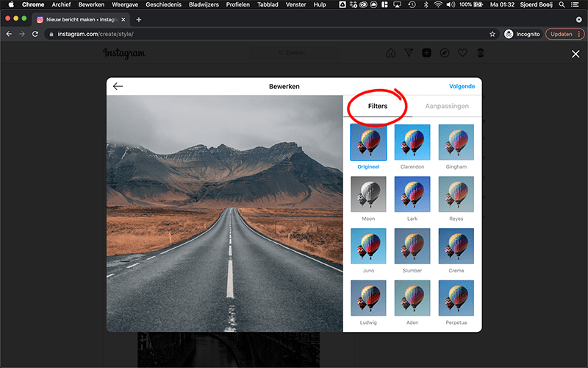Screen dimensions: 588x368
Task: Open the Notification Center icon
Action: 575,4
